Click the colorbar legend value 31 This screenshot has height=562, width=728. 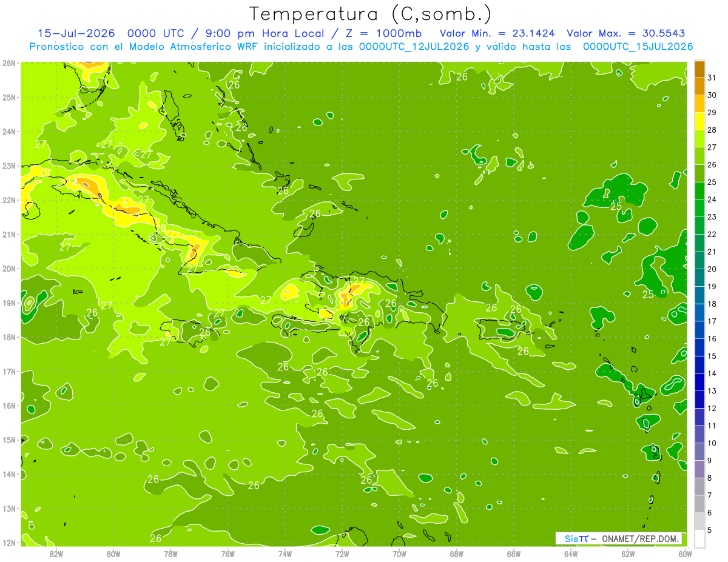(x=712, y=77)
